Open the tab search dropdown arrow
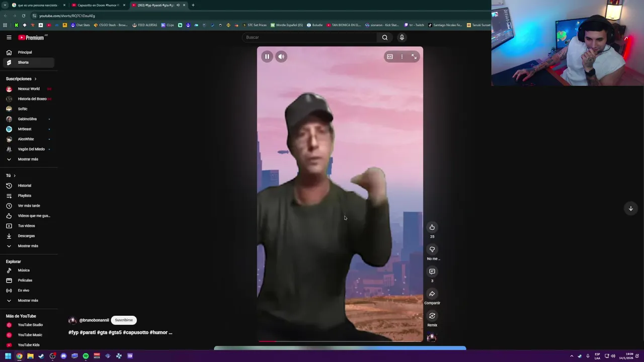This screenshot has width=644, height=362. click(x=5, y=5)
